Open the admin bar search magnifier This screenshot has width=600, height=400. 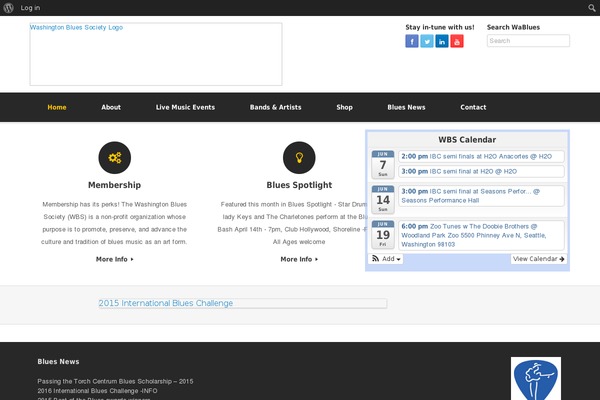[592, 8]
